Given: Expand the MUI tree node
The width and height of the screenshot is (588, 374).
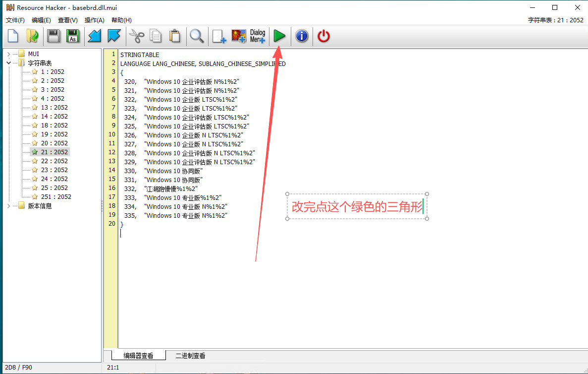Looking at the screenshot, I should (8, 54).
